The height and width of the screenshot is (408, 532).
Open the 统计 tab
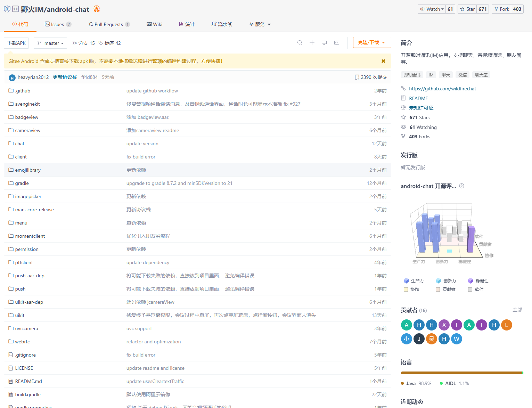click(187, 24)
